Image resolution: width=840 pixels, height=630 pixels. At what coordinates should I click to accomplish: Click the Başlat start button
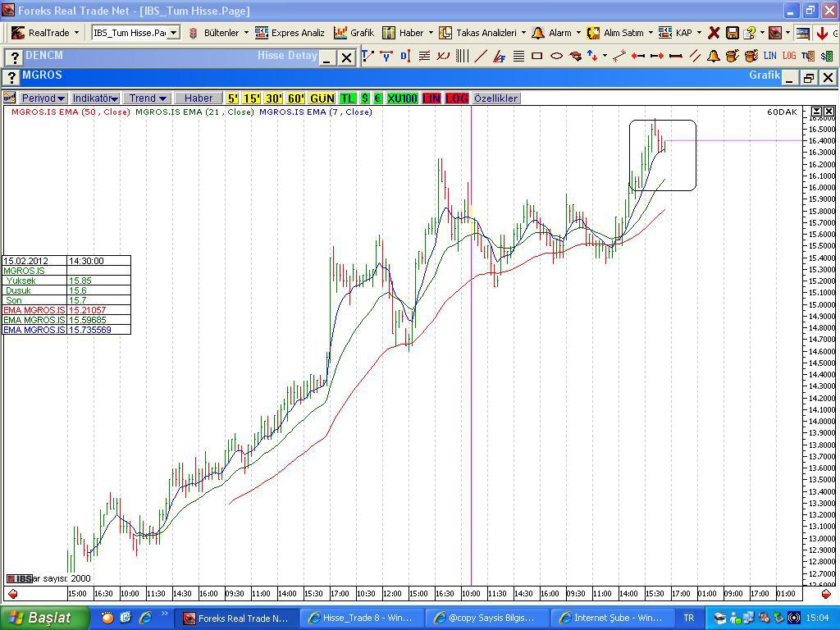(39, 618)
